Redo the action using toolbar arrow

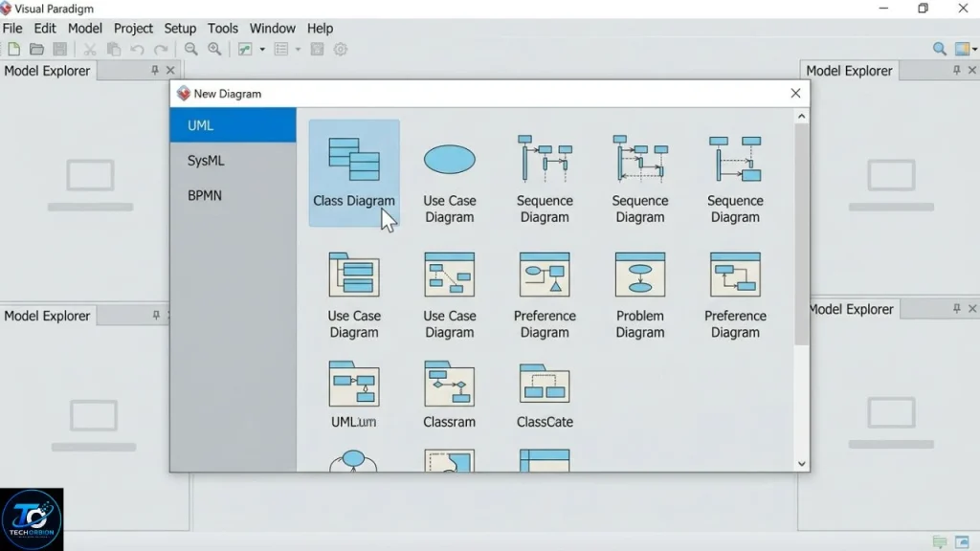coord(161,50)
